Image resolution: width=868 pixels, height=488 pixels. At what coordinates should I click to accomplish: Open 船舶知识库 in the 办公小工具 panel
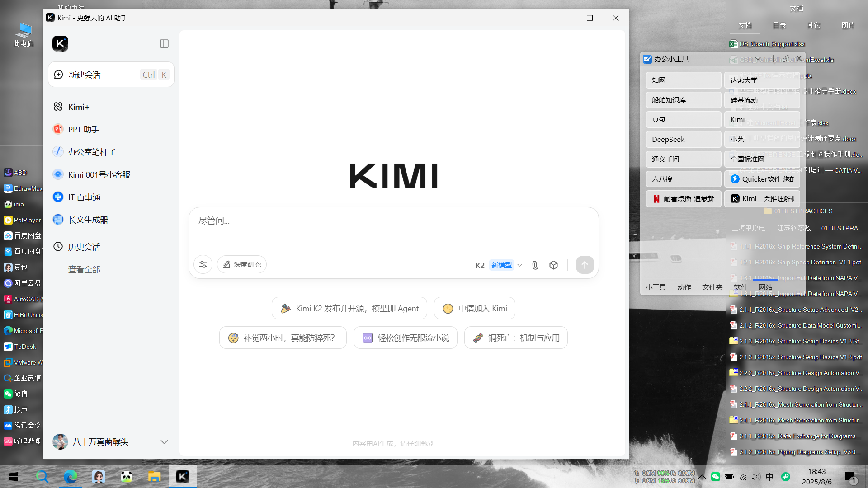[x=684, y=100]
